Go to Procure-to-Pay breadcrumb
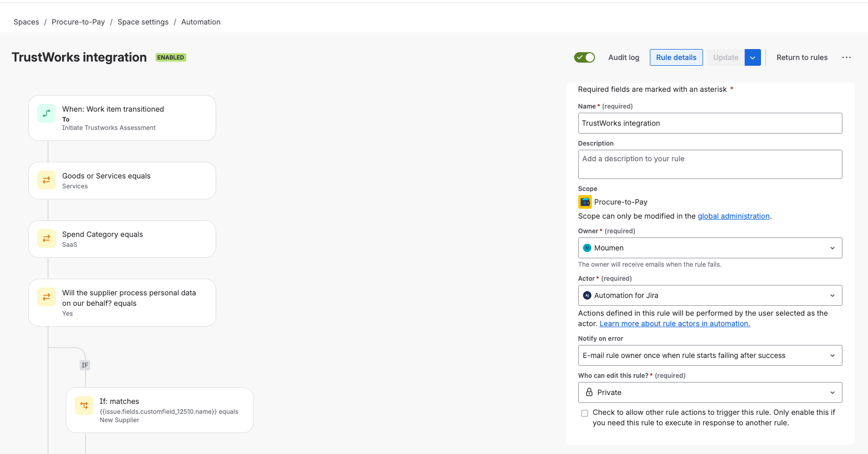868x454 pixels. pos(78,22)
